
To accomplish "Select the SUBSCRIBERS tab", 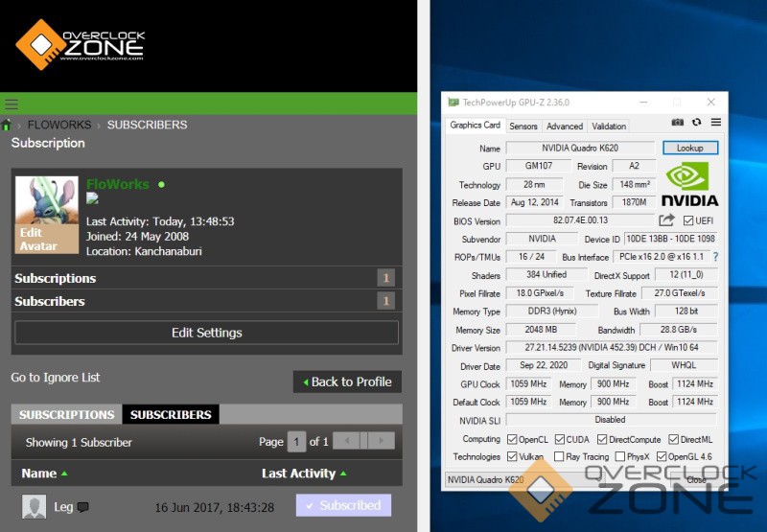I will 171,415.
